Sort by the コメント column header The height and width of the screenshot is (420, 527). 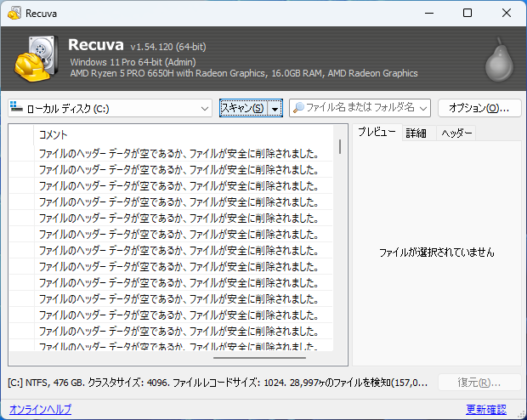[183, 135]
